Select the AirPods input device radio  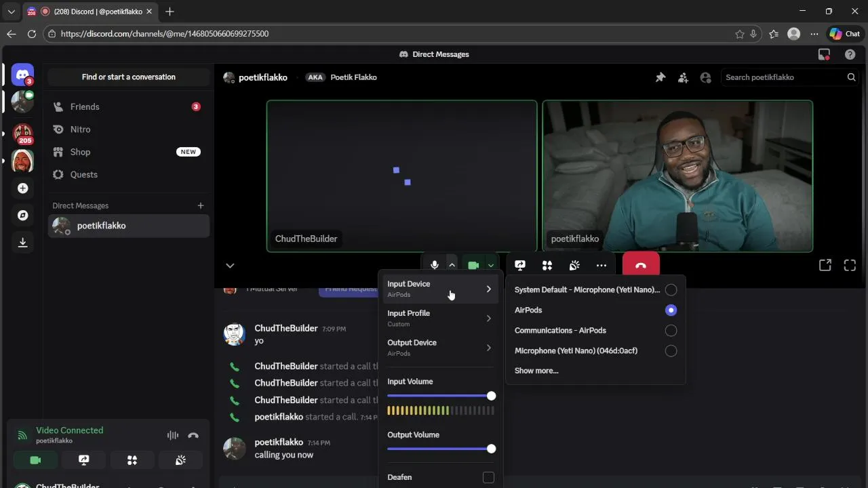[x=671, y=310]
